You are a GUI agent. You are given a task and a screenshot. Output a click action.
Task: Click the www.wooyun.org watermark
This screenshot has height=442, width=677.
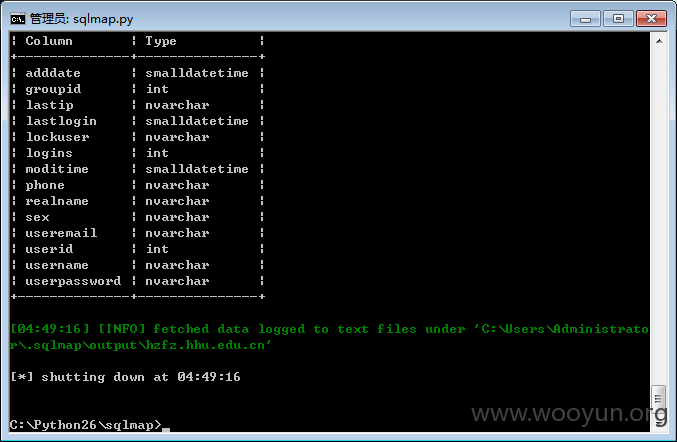pos(569,414)
